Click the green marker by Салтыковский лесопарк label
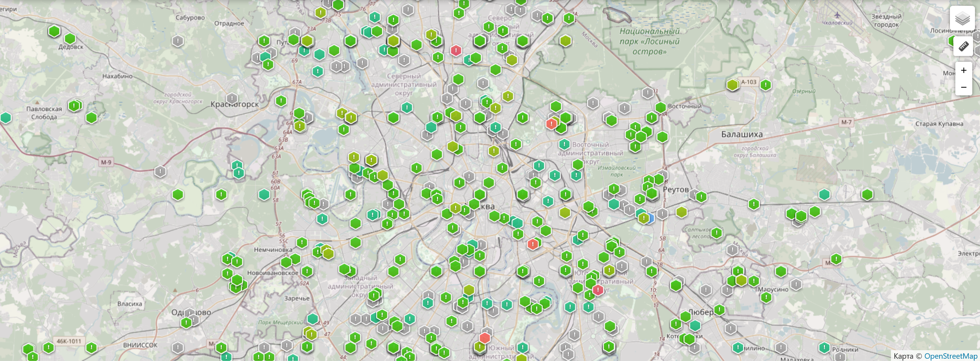980x361 pixels. 717,233
